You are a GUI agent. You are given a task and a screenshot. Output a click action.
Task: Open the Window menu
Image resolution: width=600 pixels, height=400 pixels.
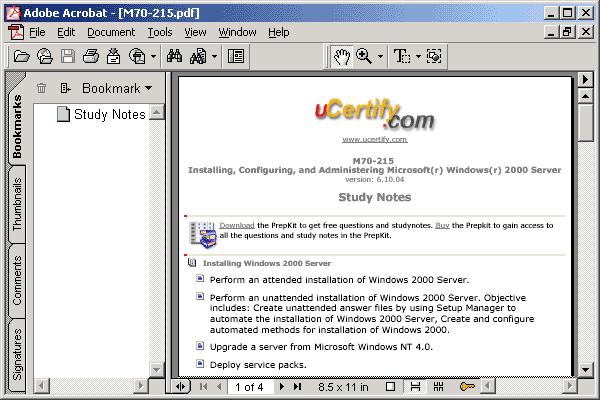(237, 33)
